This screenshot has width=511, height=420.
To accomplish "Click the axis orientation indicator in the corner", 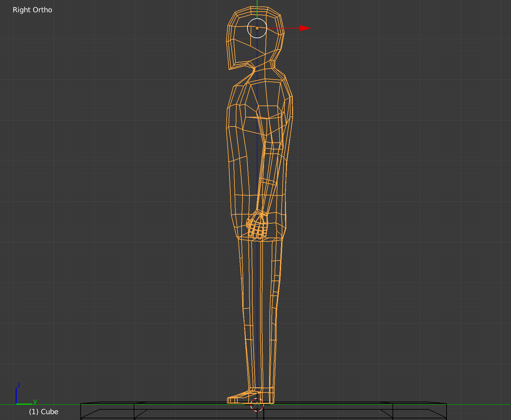I will [27, 394].
